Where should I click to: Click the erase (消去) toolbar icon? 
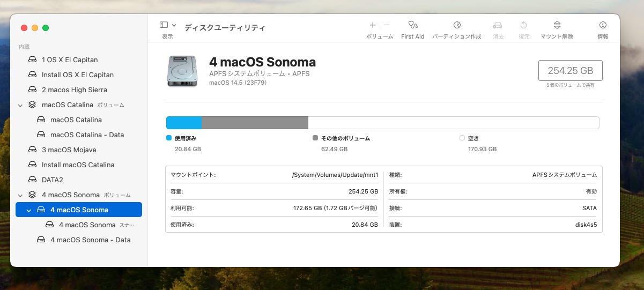498,25
